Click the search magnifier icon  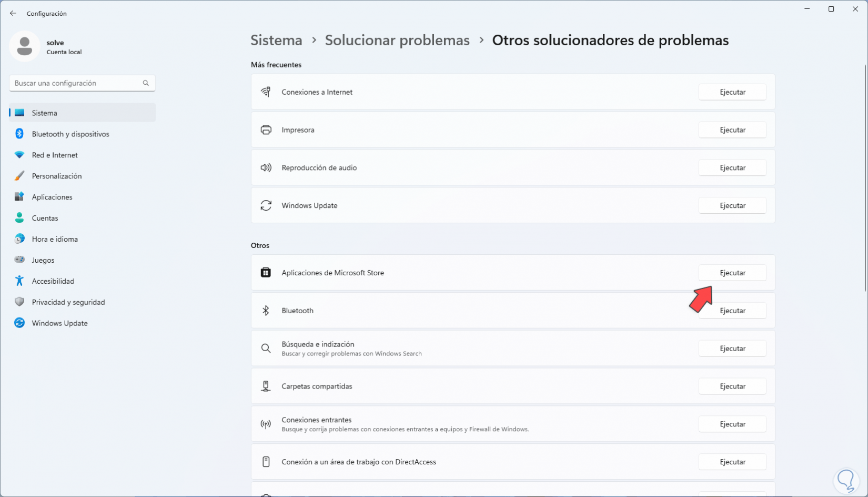pyautogui.click(x=146, y=83)
